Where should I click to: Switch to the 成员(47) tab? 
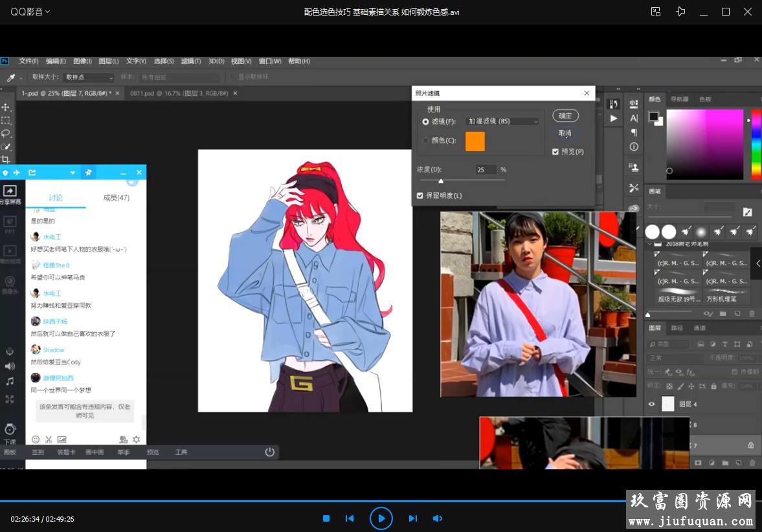pyautogui.click(x=116, y=198)
